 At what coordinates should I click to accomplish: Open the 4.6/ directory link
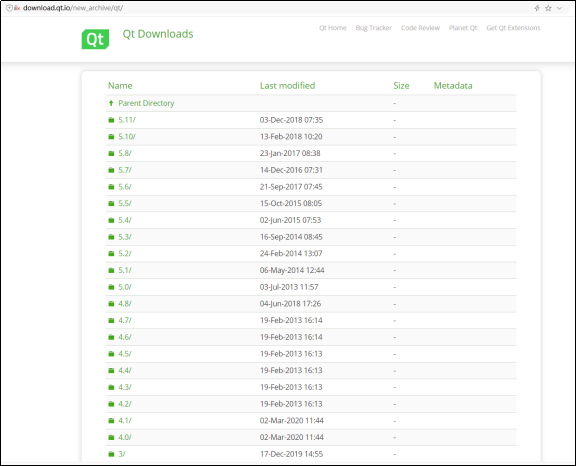tap(125, 337)
